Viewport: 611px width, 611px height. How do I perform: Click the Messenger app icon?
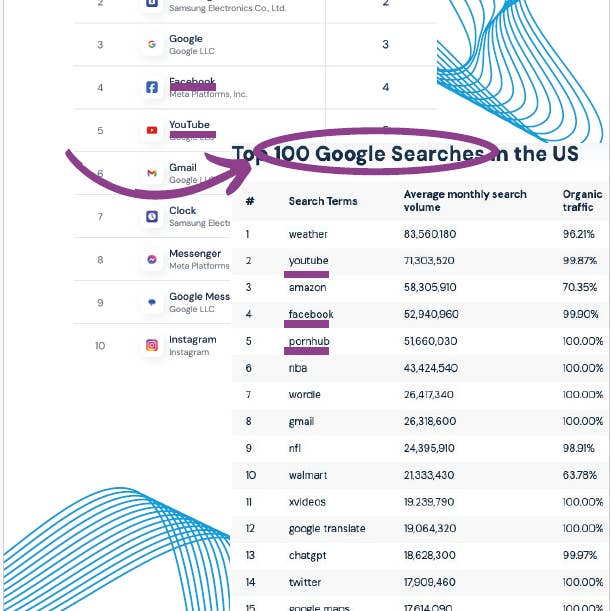pyautogui.click(x=152, y=259)
